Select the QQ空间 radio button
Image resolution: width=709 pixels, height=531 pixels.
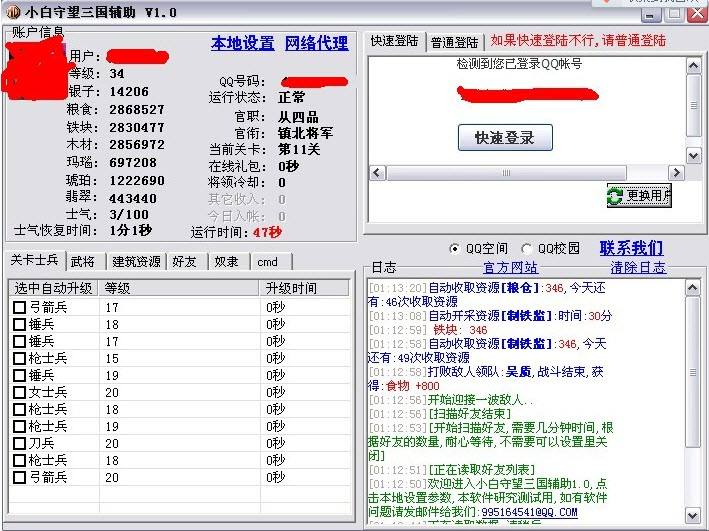(454, 249)
